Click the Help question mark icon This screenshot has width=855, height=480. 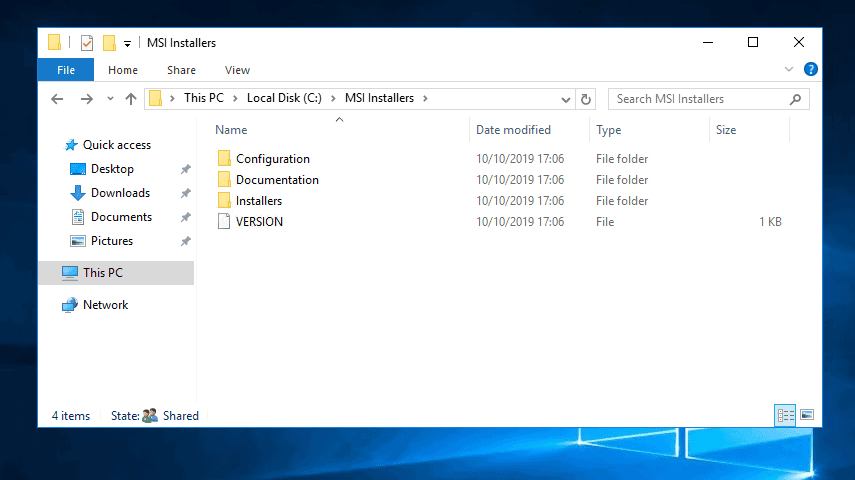pyautogui.click(x=810, y=69)
